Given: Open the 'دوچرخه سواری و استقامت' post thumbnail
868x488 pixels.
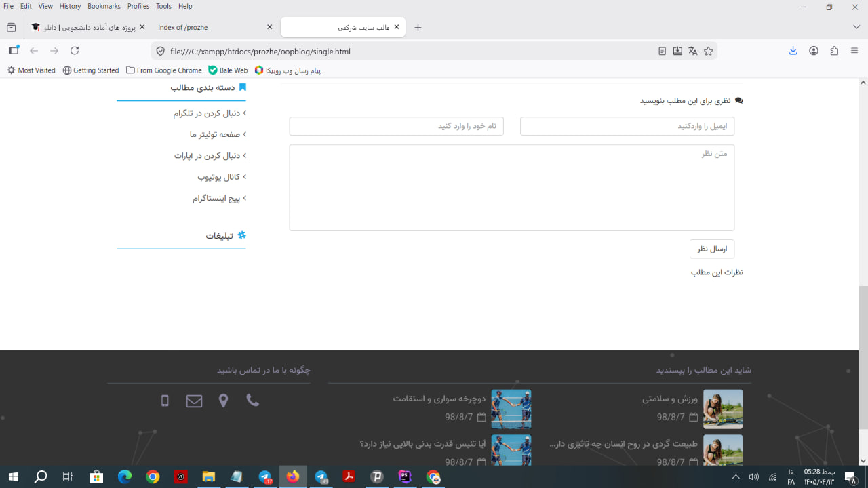Looking at the screenshot, I should click(x=511, y=409).
